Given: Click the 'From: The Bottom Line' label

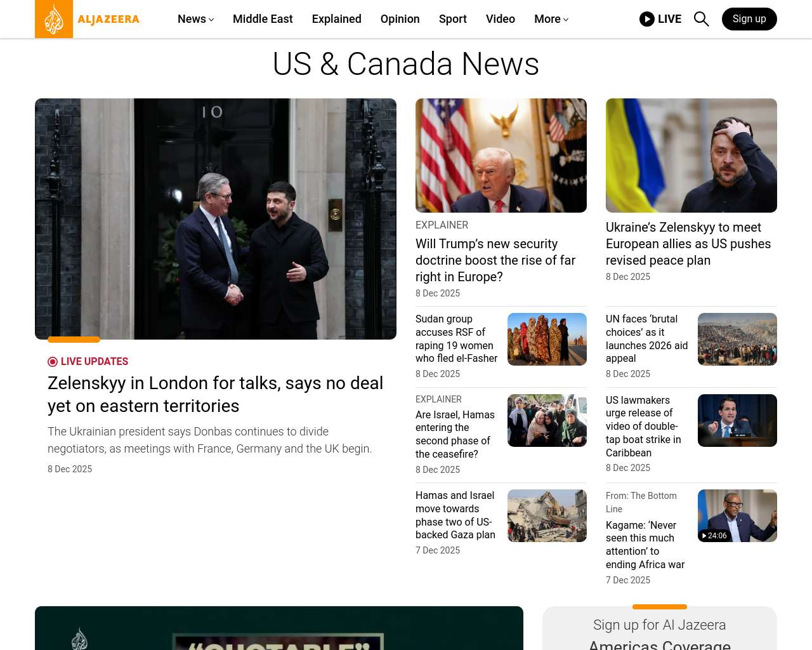Looking at the screenshot, I should (641, 502).
